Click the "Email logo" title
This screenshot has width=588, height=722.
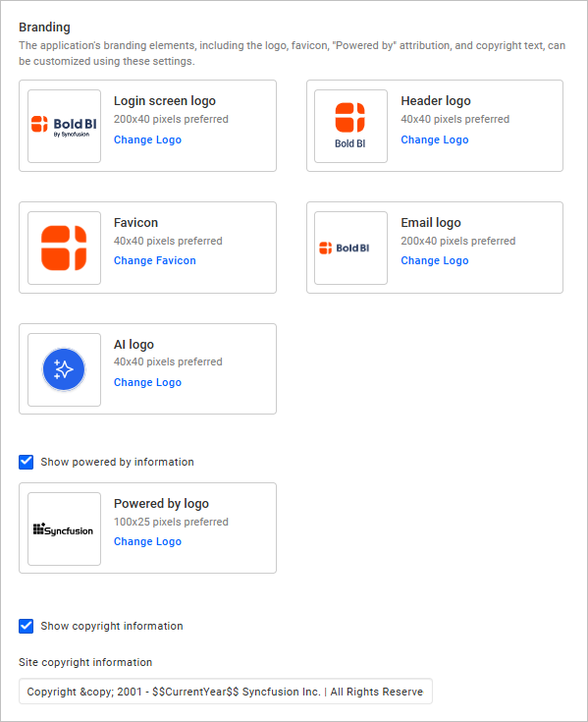pos(431,222)
